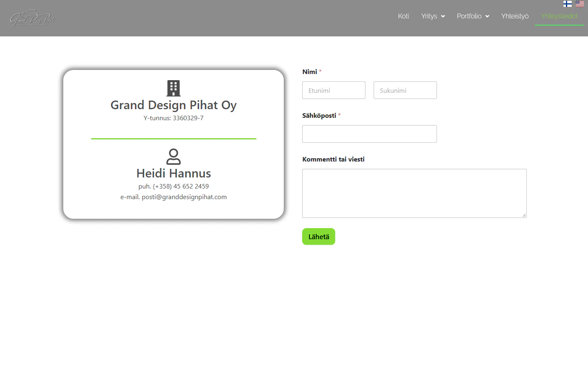This screenshot has height=368, width=588.
Task: Click the Grand Design Pihat Oy heading
Action: coord(174,105)
